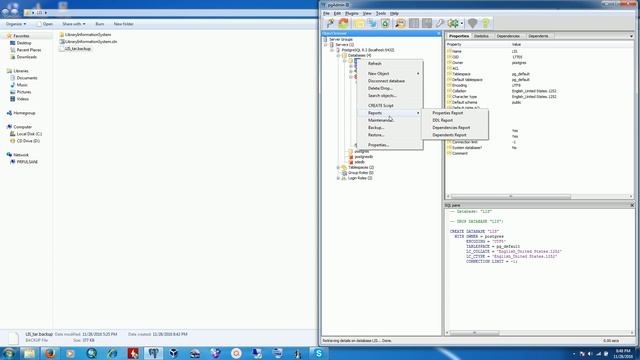640x360 pixels.
Task: Select the Group Roles tree item
Action: coord(360,173)
